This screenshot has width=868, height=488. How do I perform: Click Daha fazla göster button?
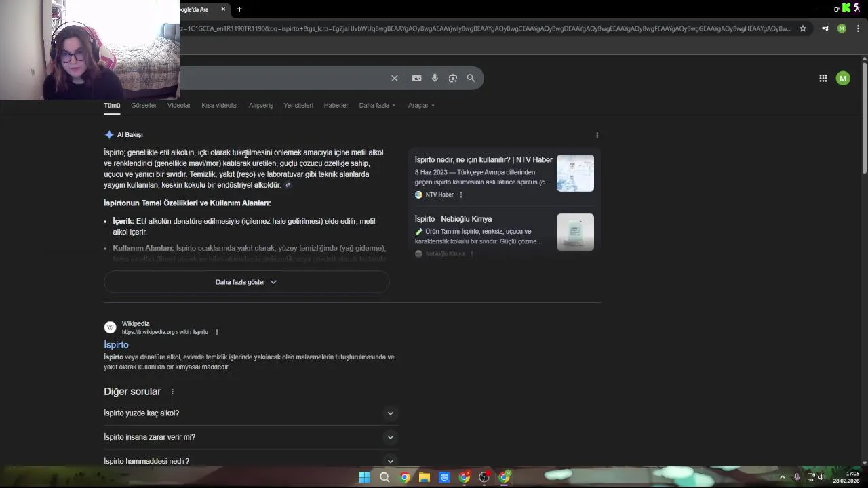[x=246, y=282]
